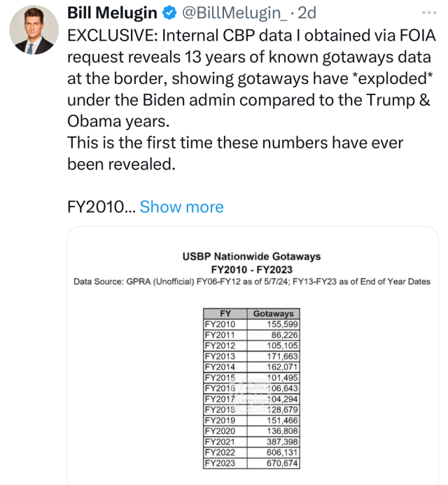Click the 86,226 value for FY2011
The width and height of the screenshot is (448, 485).
click(285, 335)
